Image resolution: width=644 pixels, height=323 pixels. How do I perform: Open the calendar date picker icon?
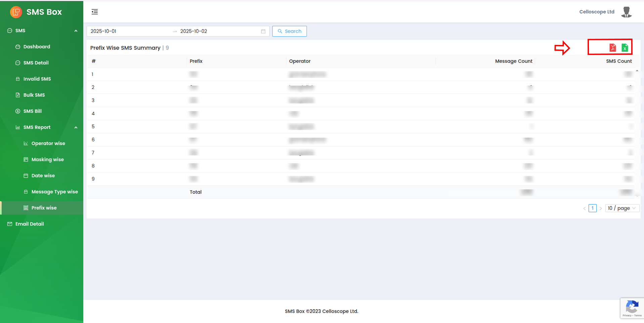coord(263,31)
